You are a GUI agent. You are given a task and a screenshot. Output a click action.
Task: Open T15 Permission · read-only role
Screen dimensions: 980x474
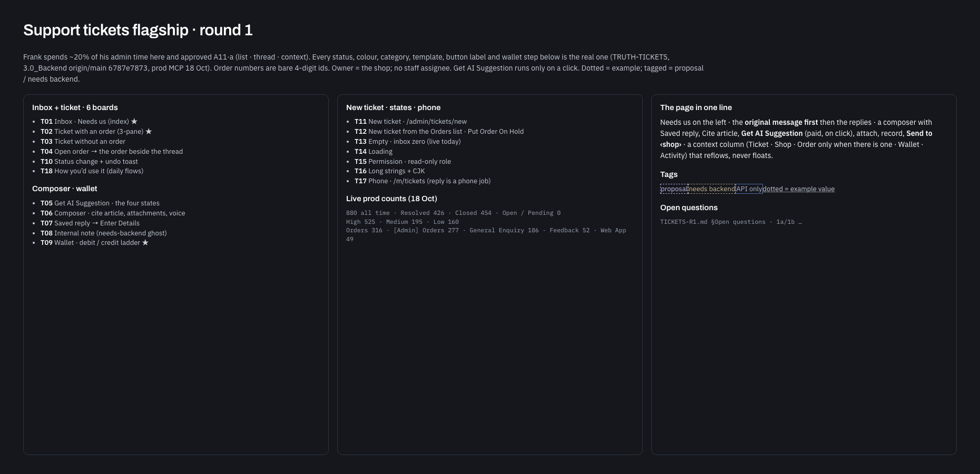click(x=403, y=162)
